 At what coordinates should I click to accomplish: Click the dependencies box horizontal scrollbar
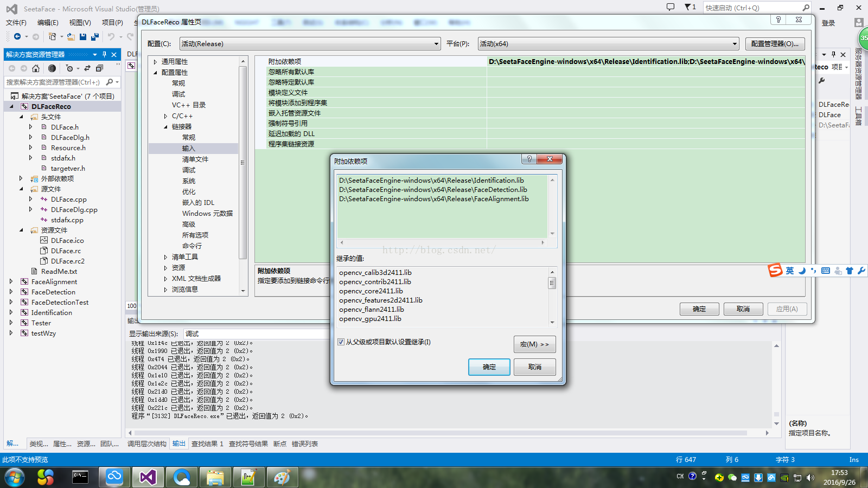tap(442, 243)
